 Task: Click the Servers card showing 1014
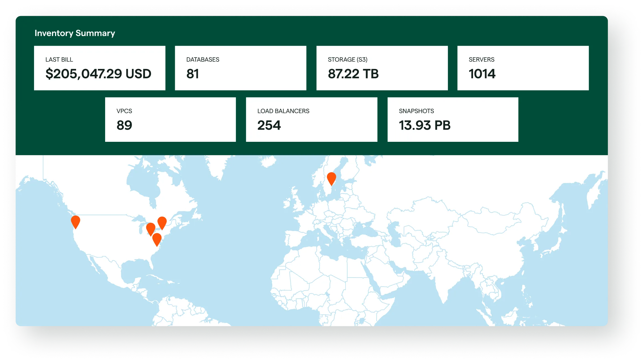523,68
